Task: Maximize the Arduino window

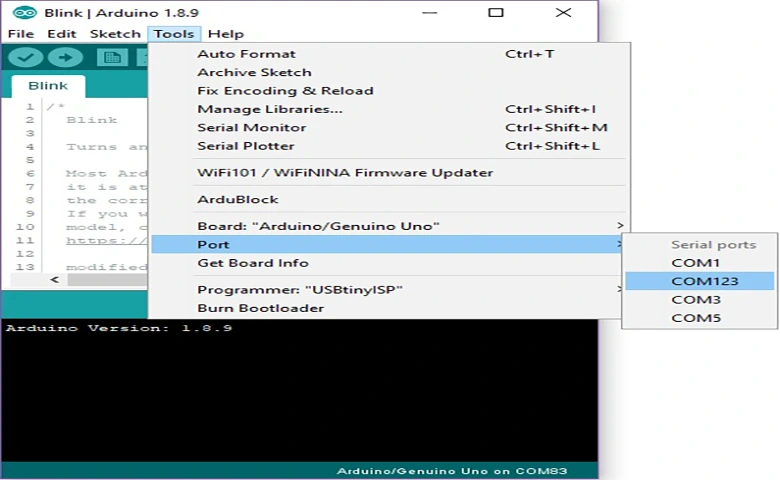Action: pos(495,12)
